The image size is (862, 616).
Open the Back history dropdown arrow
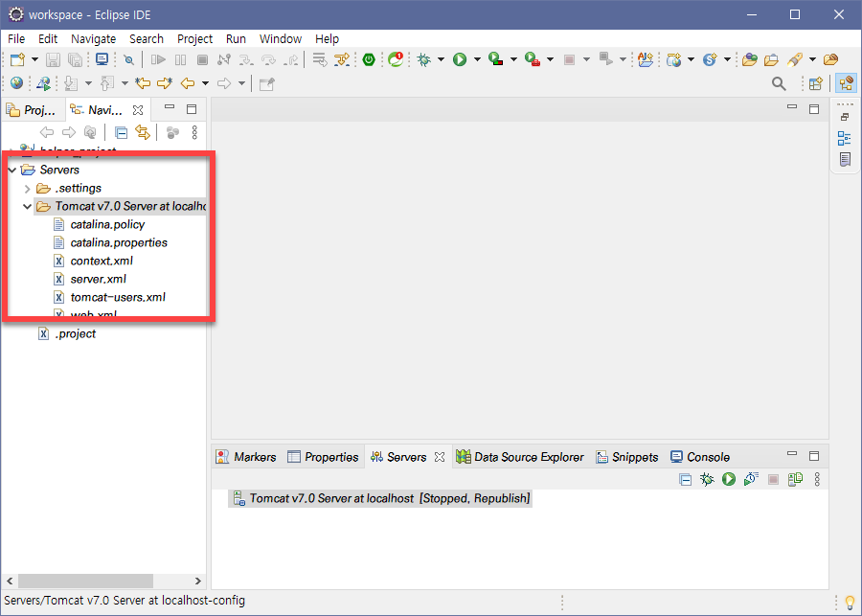click(x=206, y=83)
